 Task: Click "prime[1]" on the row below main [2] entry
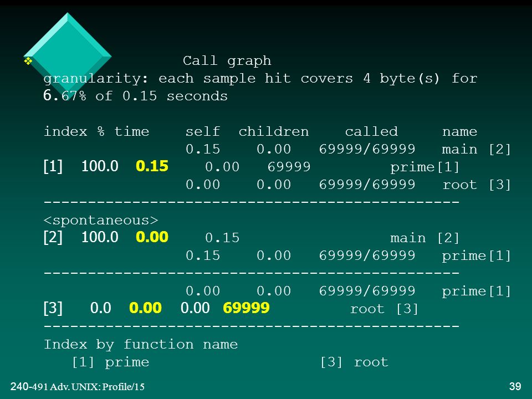pos(477,256)
